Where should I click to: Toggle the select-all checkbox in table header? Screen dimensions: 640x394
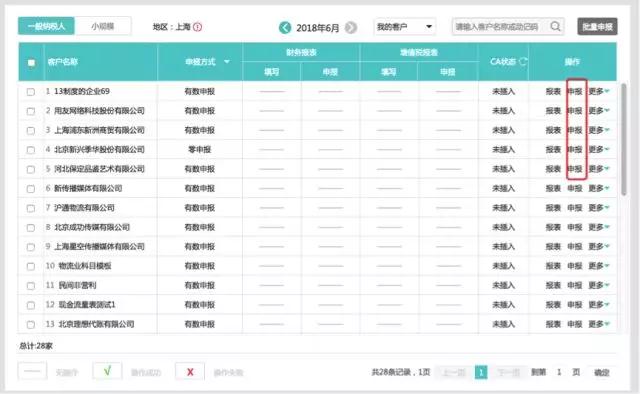pyautogui.click(x=31, y=62)
